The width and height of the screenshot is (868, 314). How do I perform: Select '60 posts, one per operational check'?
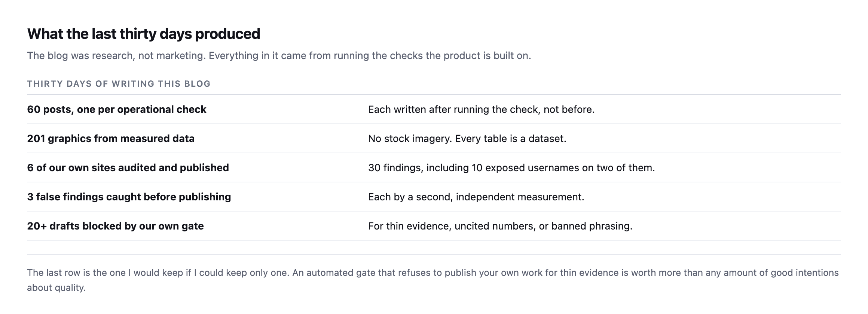[117, 110]
